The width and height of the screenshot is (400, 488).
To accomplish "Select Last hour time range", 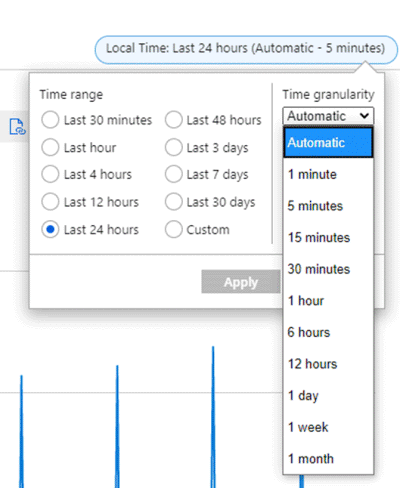I will (x=50, y=147).
